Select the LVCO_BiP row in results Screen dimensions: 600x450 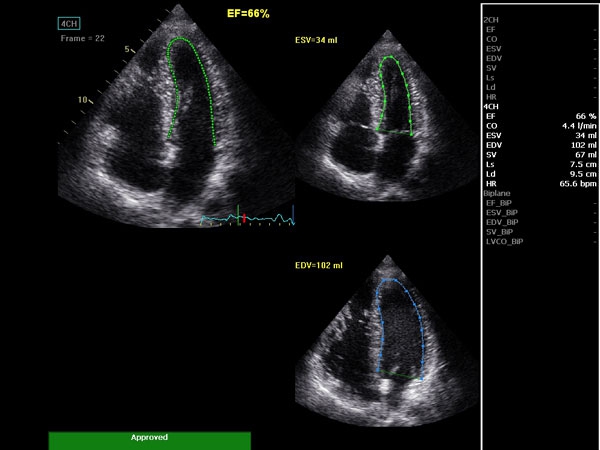[504, 242]
